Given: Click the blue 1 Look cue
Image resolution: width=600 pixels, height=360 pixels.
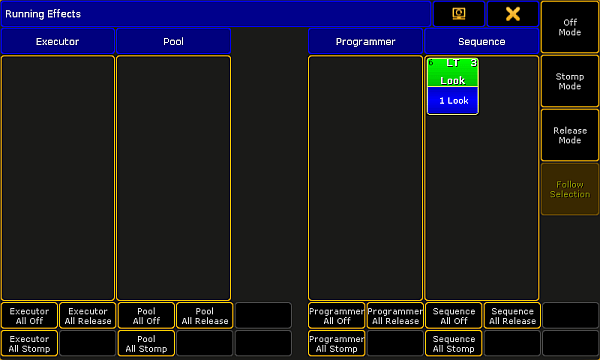Looking at the screenshot, I should [x=453, y=101].
